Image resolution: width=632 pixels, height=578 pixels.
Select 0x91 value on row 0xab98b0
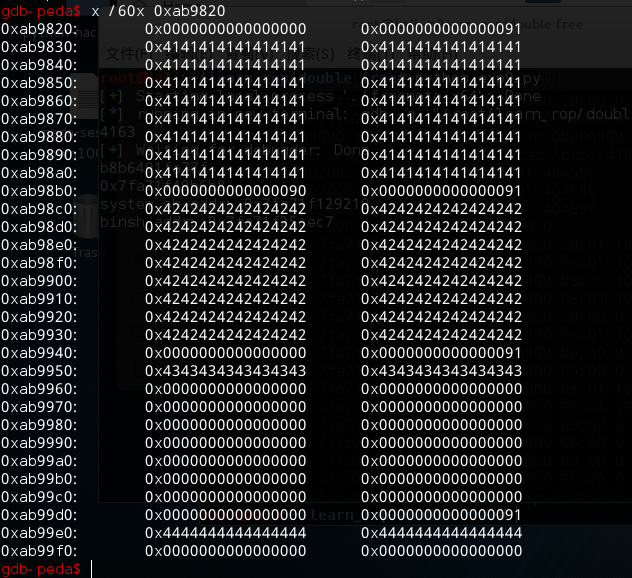coord(441,191)
